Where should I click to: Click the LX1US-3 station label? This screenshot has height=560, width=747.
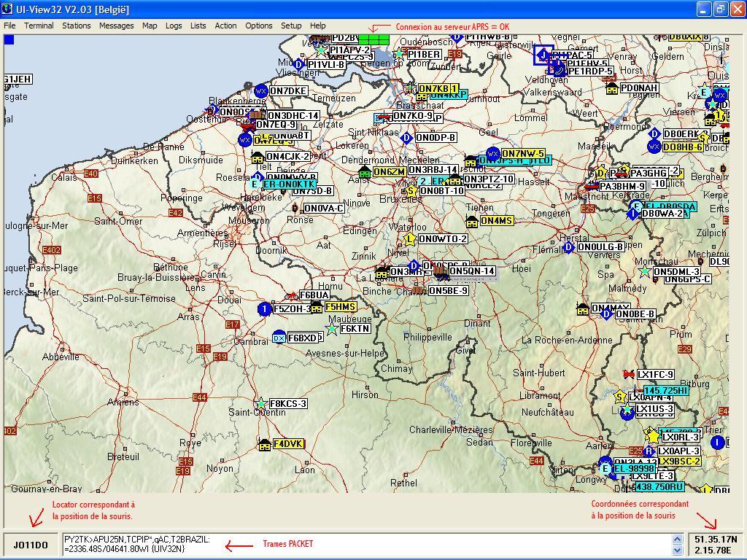click(x=654, y=409)
